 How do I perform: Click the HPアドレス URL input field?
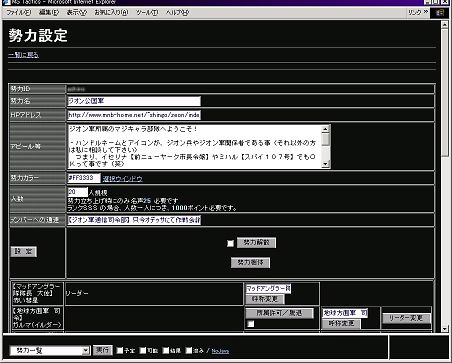134,115
